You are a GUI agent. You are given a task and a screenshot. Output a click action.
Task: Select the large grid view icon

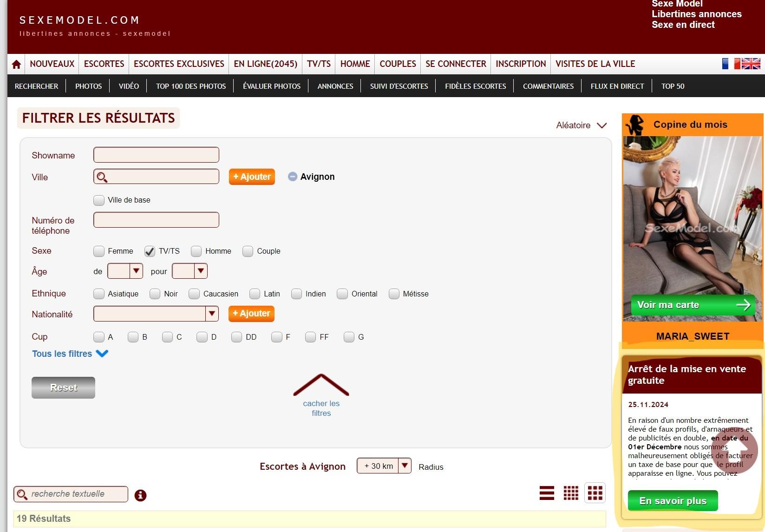595,493
